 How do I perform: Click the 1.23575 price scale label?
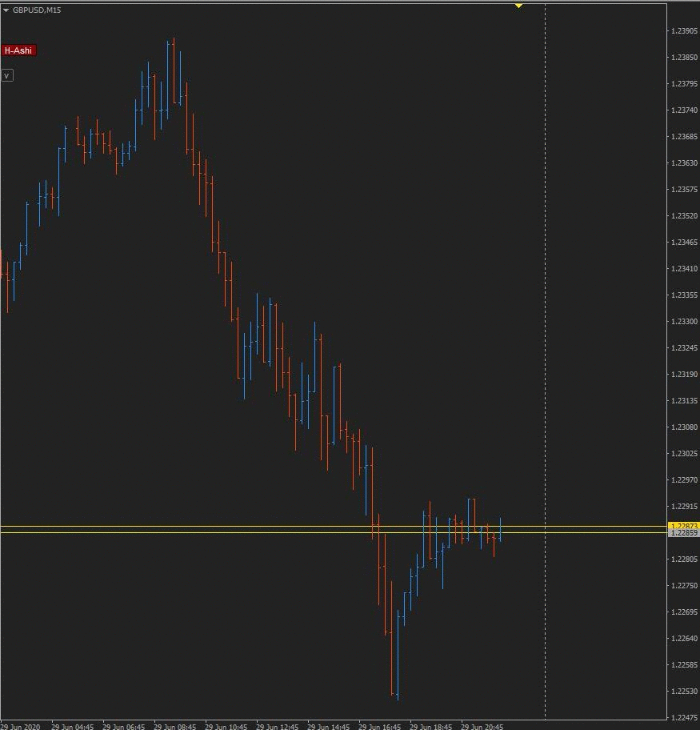coord(683,189)
